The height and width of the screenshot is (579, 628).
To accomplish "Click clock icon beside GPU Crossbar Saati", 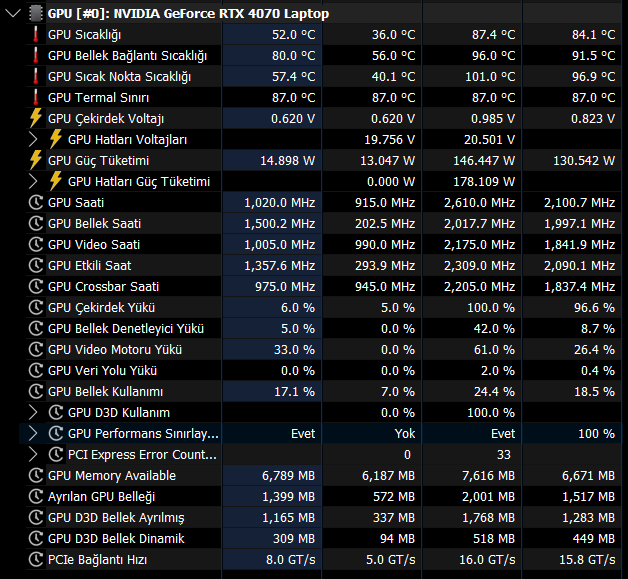I will tap(36, 287).
